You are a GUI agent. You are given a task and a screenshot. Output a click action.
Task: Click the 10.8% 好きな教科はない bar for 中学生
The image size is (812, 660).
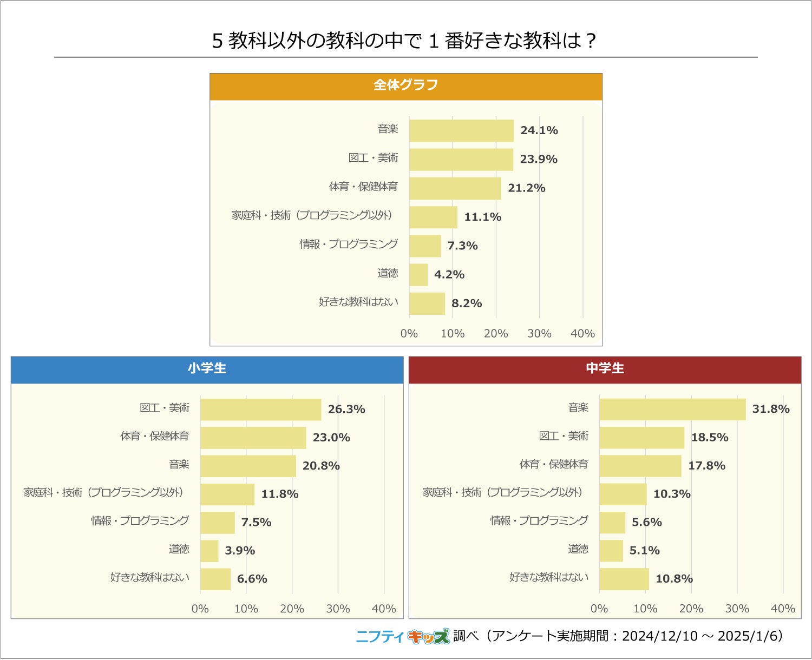pyautogui.click(x=624, y=579)
